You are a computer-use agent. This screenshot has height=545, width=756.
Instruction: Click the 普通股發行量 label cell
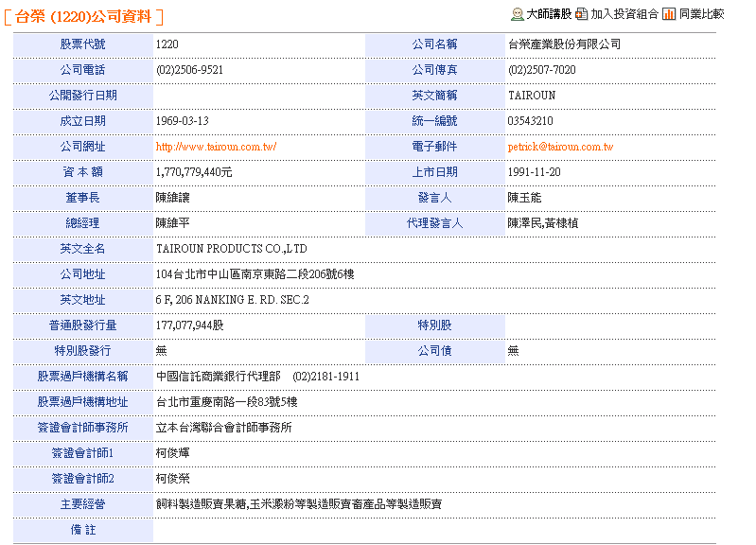(83, 325)
